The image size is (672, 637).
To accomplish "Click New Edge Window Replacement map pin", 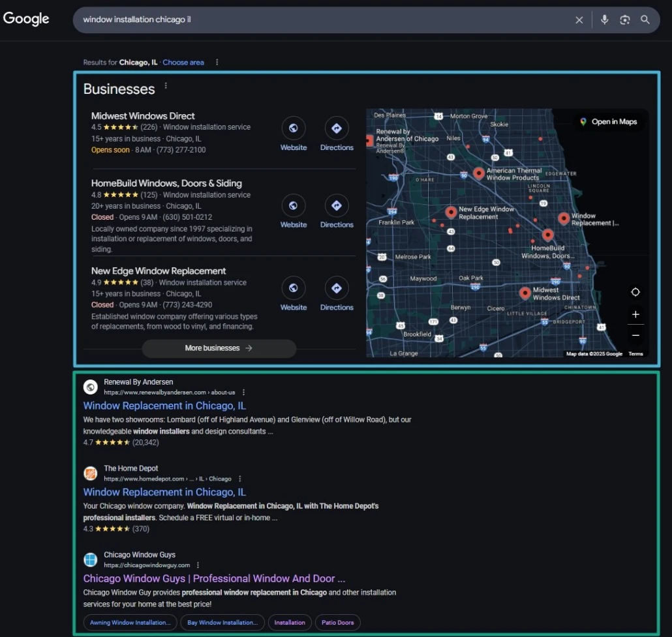I will point(451,212).
